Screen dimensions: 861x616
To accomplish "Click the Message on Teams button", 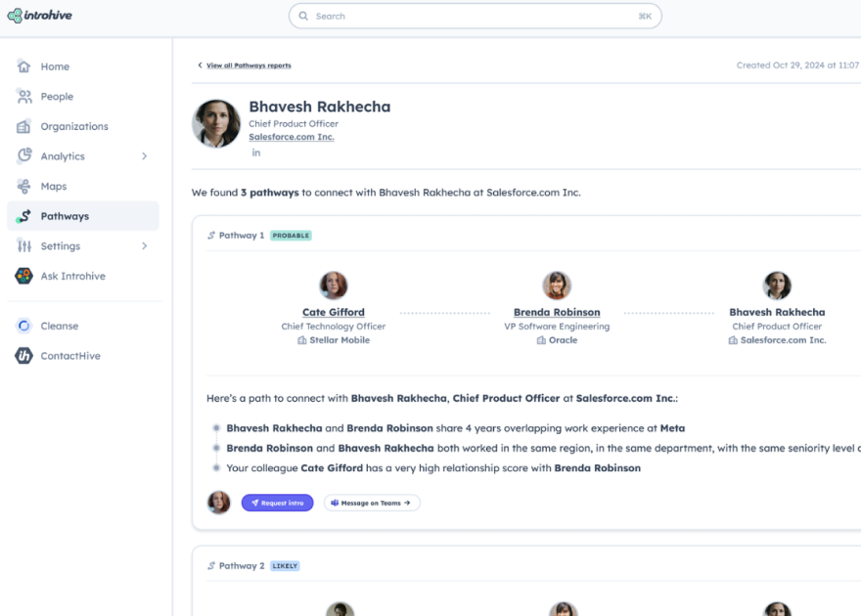I will [x=372, y=502].
